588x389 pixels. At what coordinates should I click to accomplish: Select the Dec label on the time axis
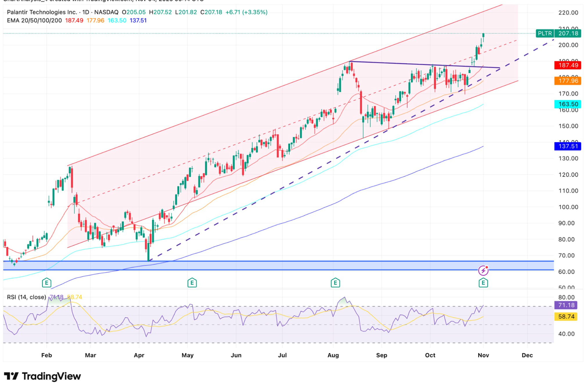point(528,355)
